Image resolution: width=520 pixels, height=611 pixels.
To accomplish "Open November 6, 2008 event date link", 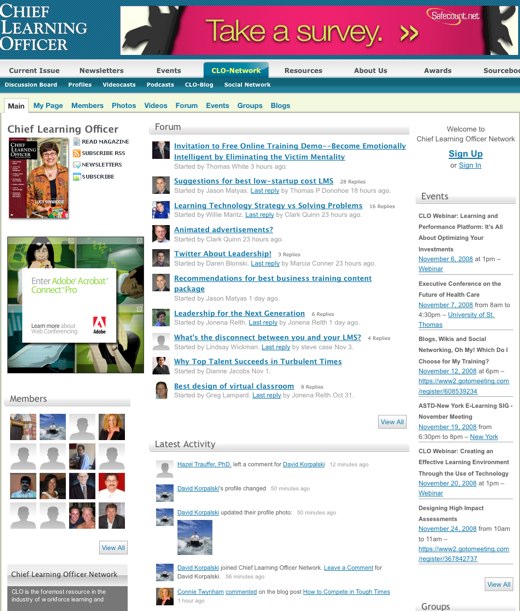I will pyautogui.click(x=446, y=259).
